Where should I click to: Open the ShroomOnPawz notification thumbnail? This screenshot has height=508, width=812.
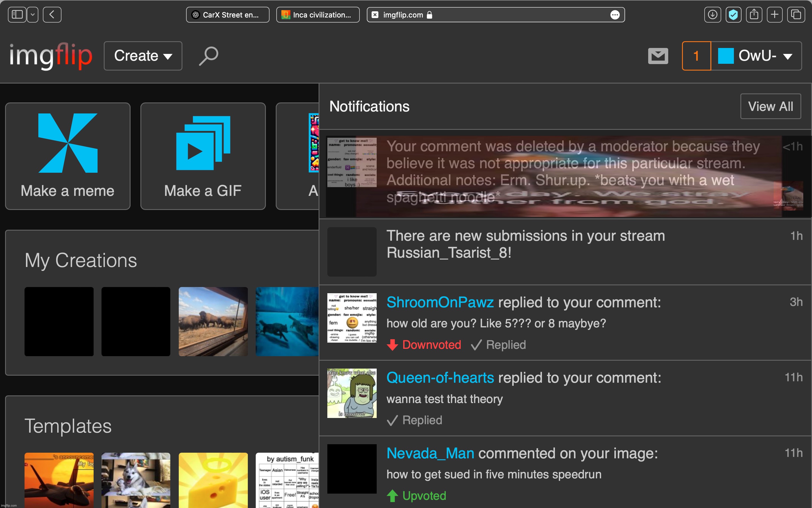[x=352, y=318]
